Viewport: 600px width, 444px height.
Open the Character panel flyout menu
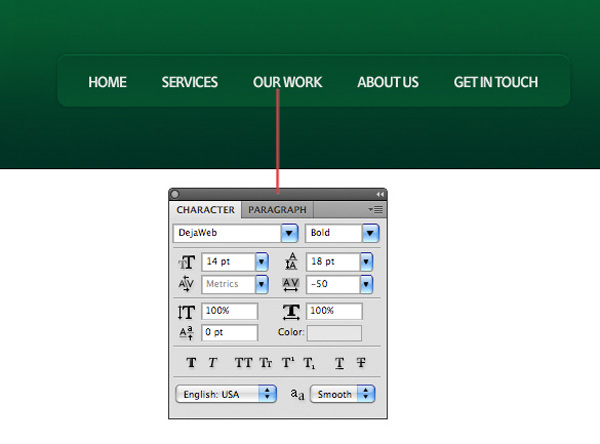tap(375, 209)
